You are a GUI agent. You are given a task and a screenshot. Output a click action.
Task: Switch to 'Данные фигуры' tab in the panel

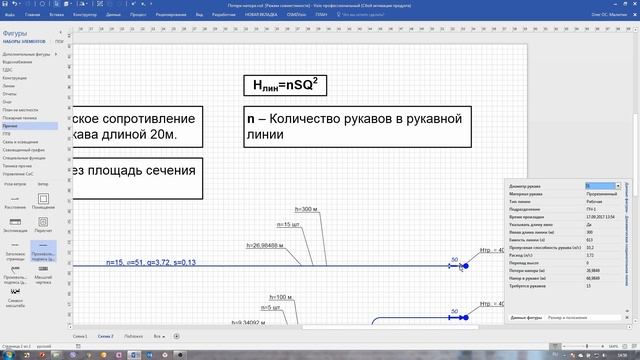pos(526,318)
